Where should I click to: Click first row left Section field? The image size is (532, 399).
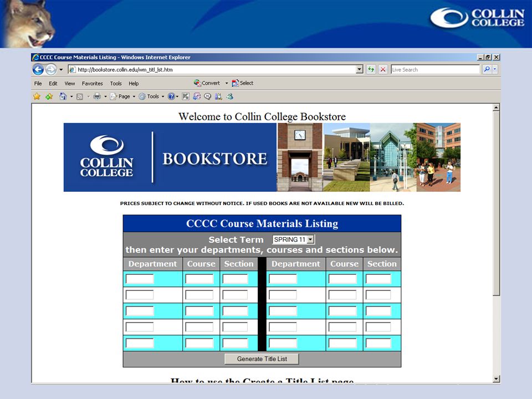pos(235,279)
